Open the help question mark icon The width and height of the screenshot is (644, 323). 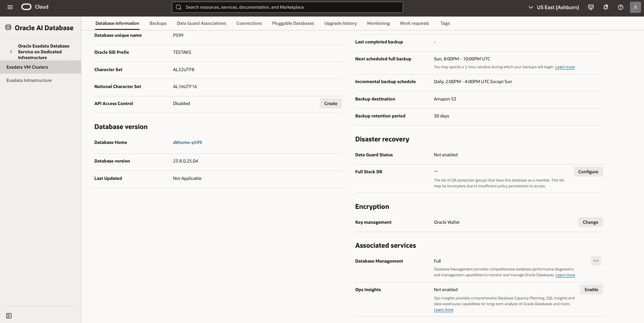click(x=620, y=7)
